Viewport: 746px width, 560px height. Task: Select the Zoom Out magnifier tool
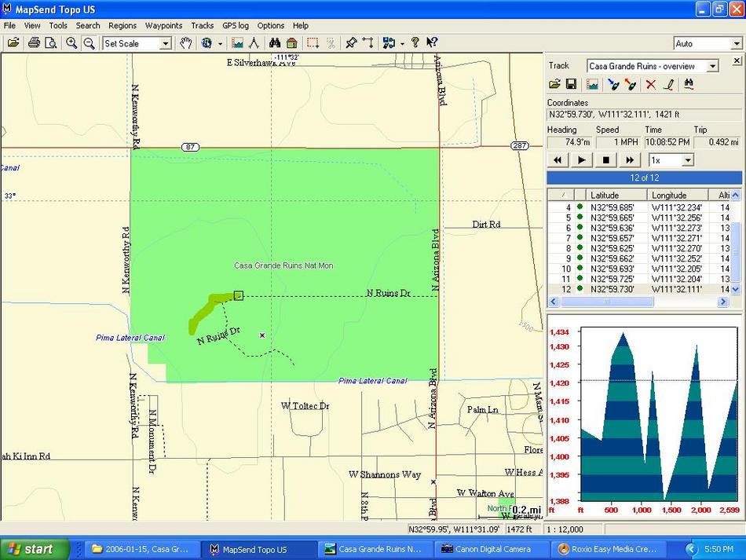pos(89,43)
